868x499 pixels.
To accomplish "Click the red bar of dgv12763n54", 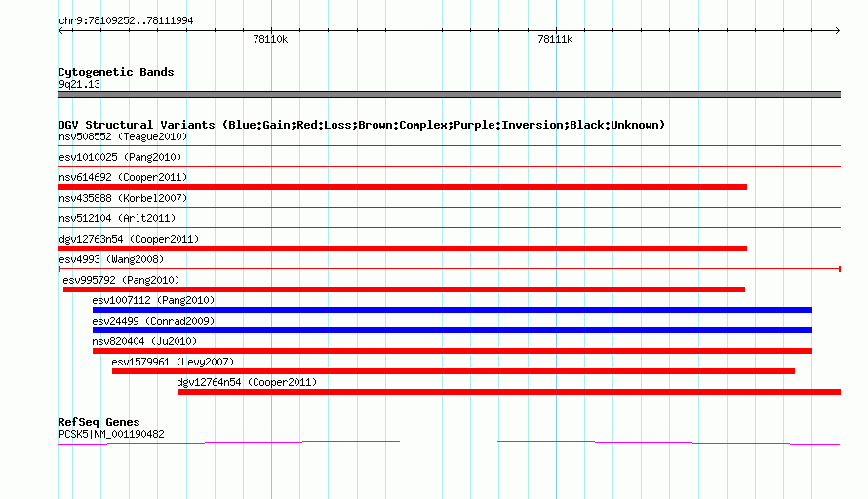I will click(403, 249).
